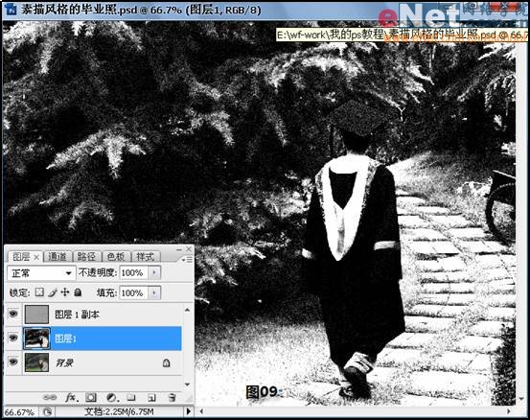Toggle the lock all padlock icon

78,292
